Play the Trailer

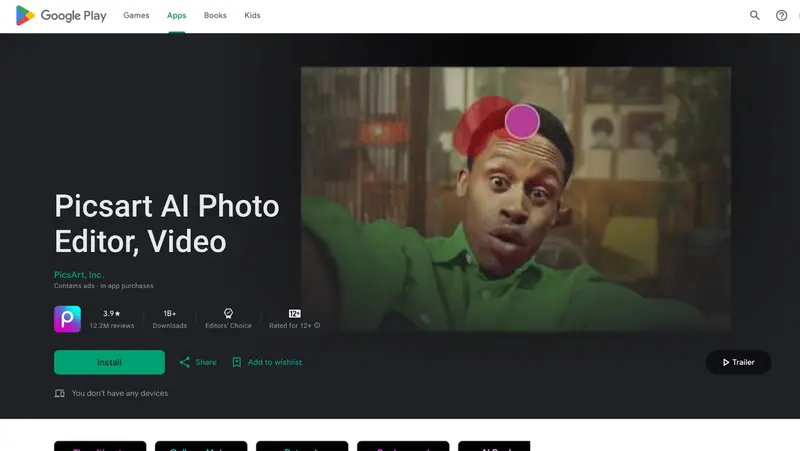[x=738, y=362]
